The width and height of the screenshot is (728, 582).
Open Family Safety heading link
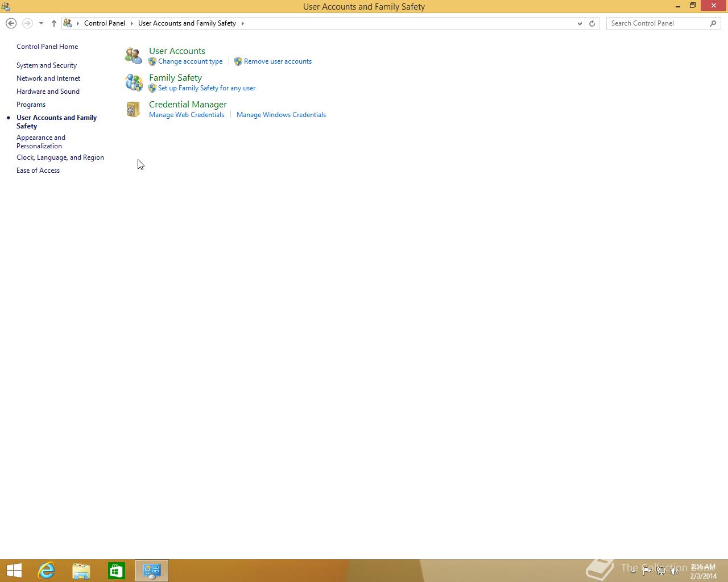tap(175, 78)
